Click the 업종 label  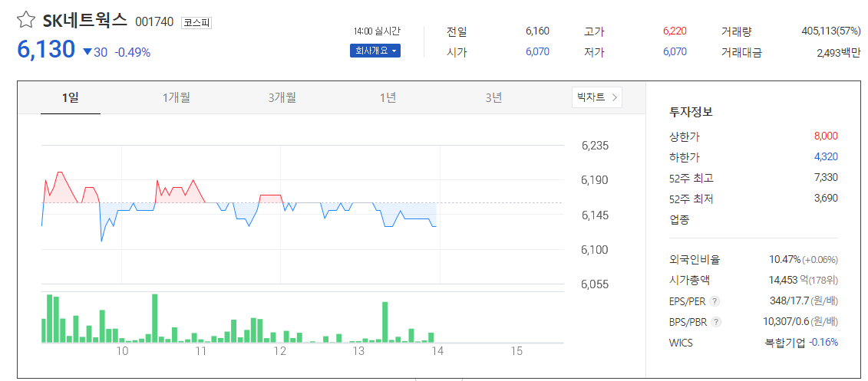680,219
